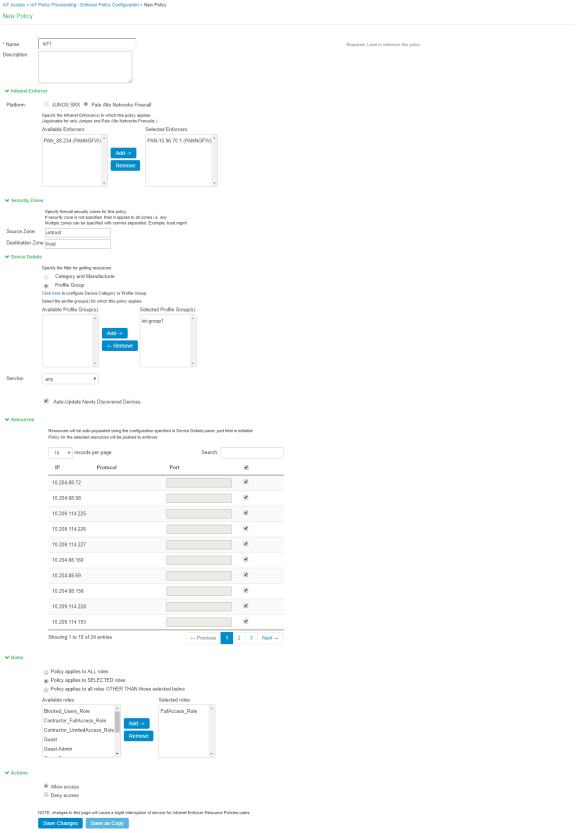576x833 pixels.
Task: Collapse the Actions section chevron
Action: point(7,772)
